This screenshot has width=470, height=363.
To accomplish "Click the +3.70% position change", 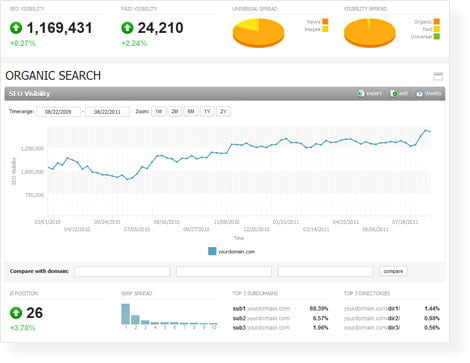I will coord(23,328).
